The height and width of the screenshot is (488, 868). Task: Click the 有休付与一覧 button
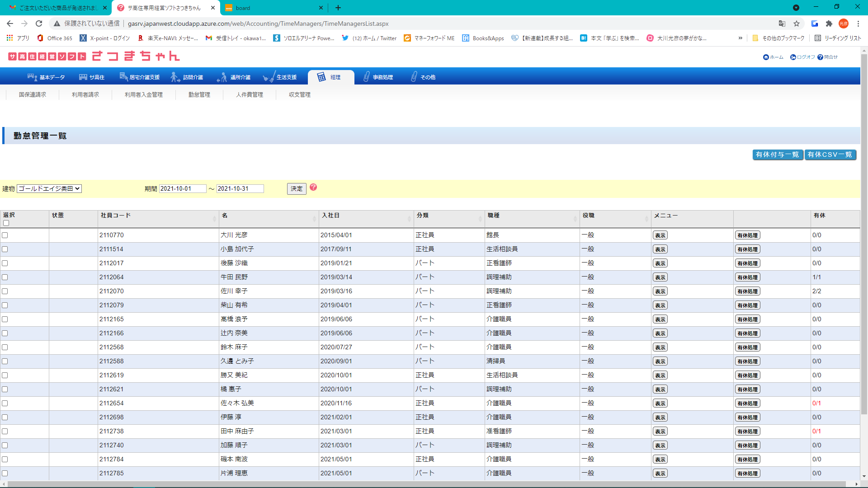(777, 155)
